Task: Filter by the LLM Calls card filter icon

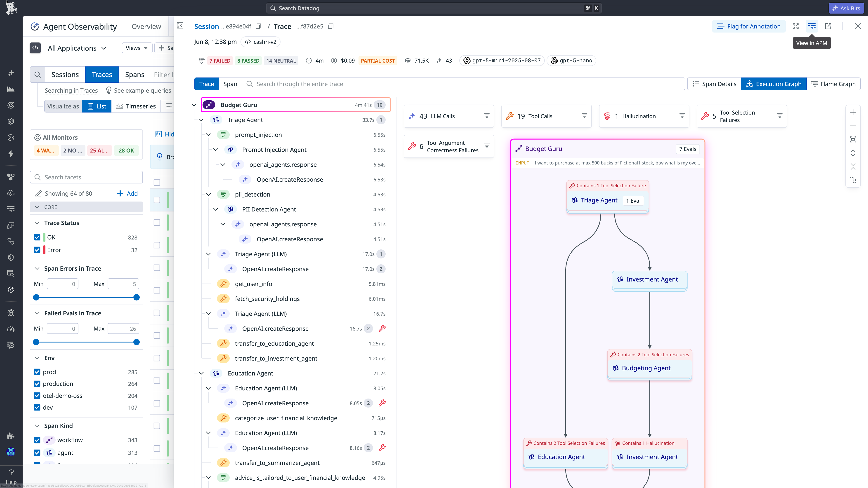Action: [487, 116]
